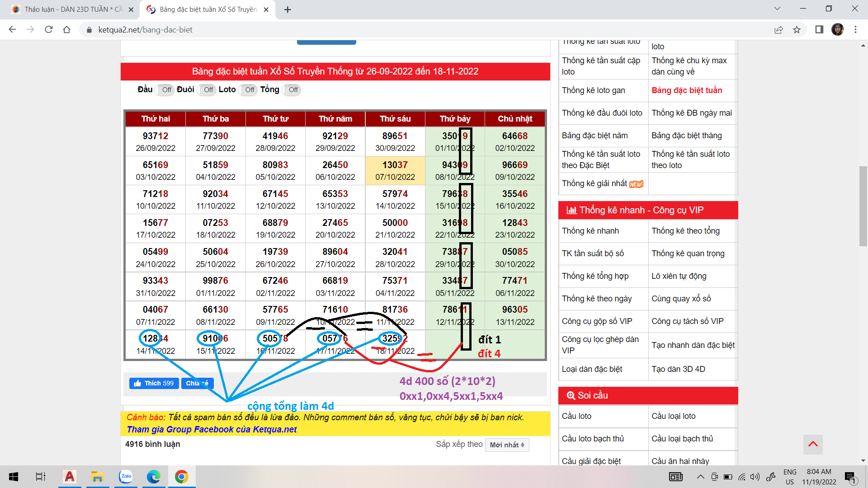
Task: Toggle the Đuôi switch on
Action: tap(207, 90)
